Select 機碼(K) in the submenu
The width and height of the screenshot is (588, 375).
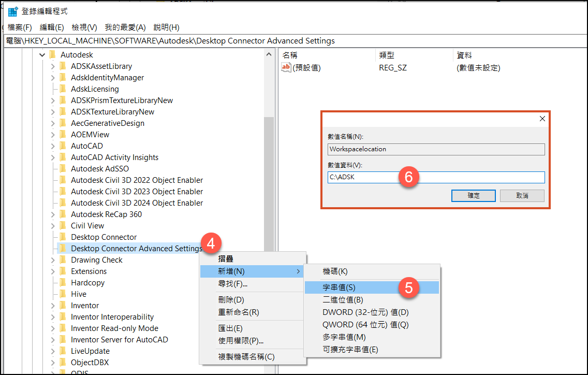[x=372, y=271]
